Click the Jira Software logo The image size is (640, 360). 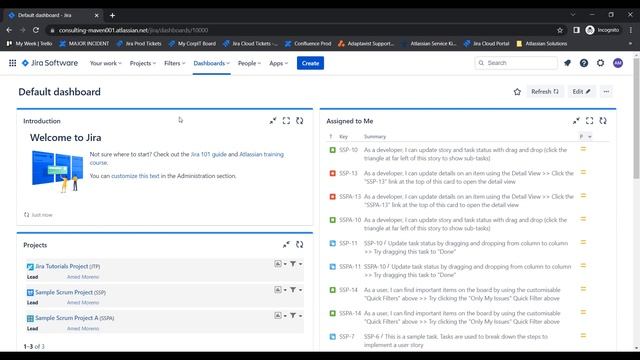click(50, 63)
